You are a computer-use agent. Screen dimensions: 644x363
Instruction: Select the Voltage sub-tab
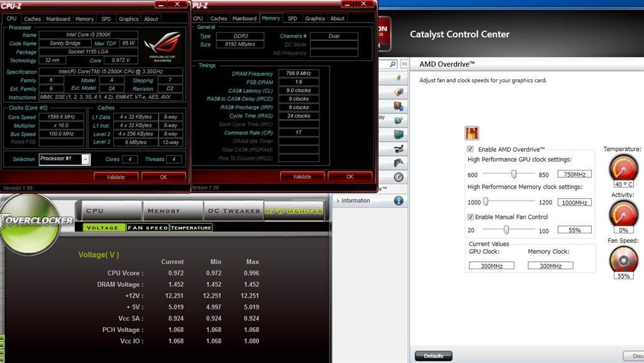104,228
